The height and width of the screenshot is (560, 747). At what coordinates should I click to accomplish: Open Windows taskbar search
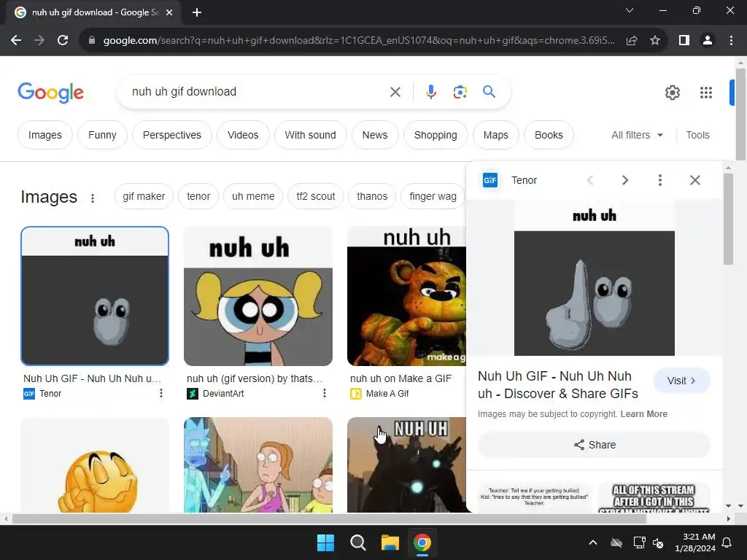pyautogui.click(x=357, y=542)
